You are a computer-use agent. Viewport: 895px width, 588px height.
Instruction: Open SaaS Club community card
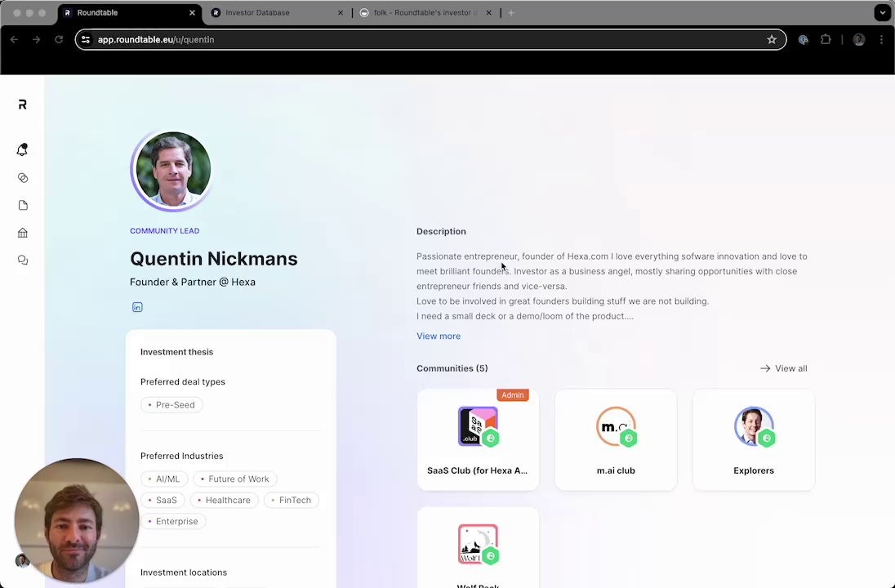pos(478,439)
